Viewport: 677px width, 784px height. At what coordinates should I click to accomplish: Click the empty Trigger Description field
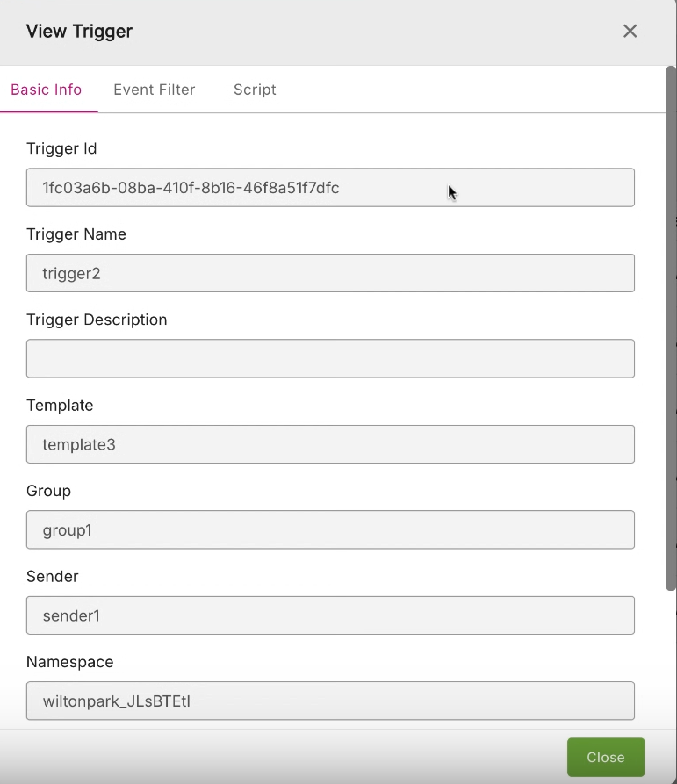point(330,359)
